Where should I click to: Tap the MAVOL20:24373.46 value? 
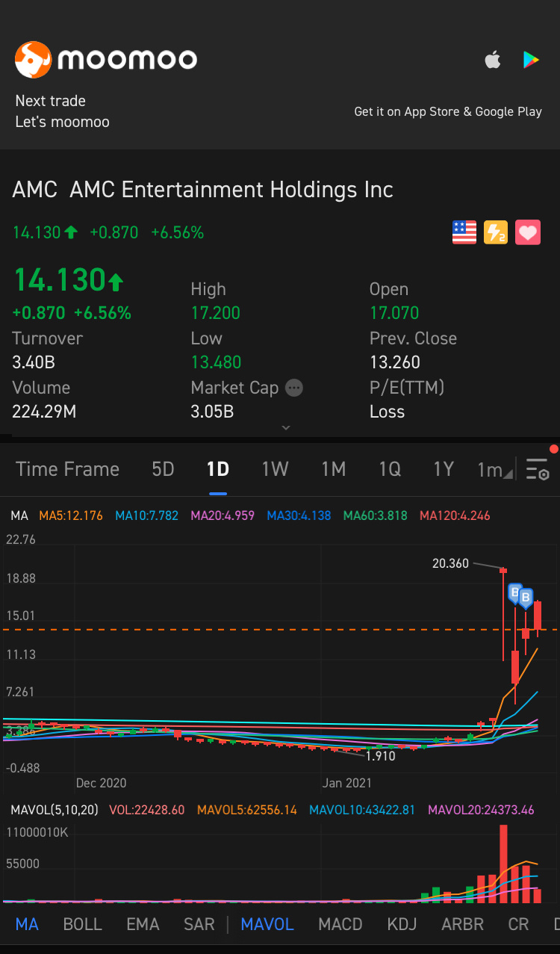pos(481,810)
